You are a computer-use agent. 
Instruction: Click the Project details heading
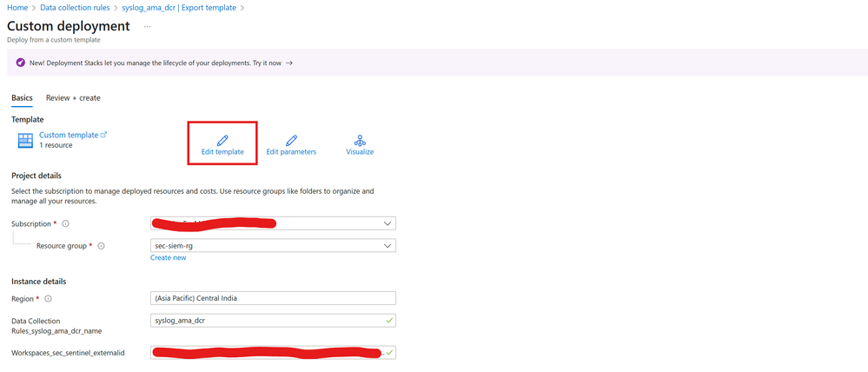click(x=36, y=176)
